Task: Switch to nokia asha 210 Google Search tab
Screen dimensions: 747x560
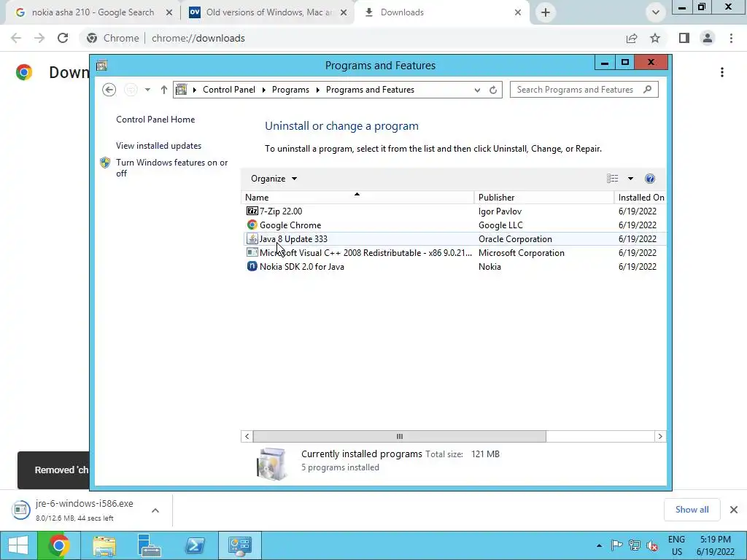Action: point(93,12)
